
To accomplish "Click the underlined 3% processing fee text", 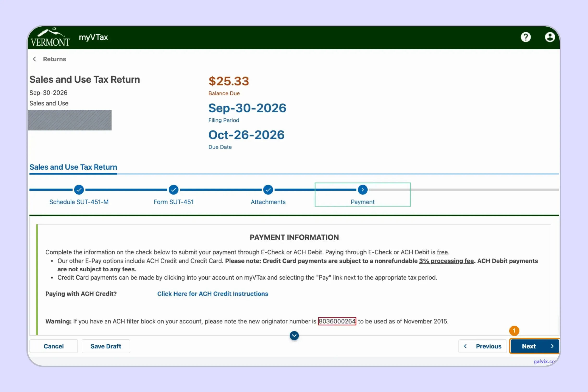I will tap(446, 261).
